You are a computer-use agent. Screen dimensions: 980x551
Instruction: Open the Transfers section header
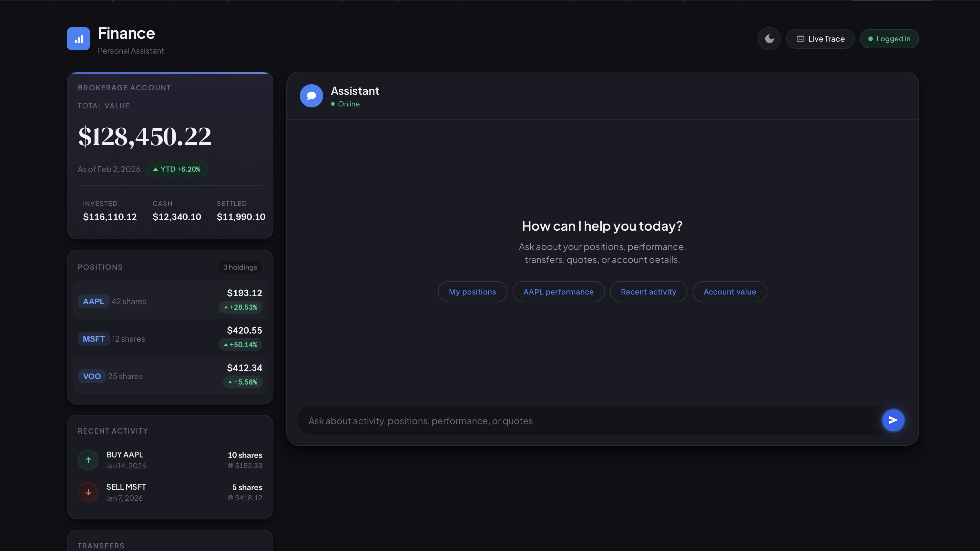[x=101, y=546]
